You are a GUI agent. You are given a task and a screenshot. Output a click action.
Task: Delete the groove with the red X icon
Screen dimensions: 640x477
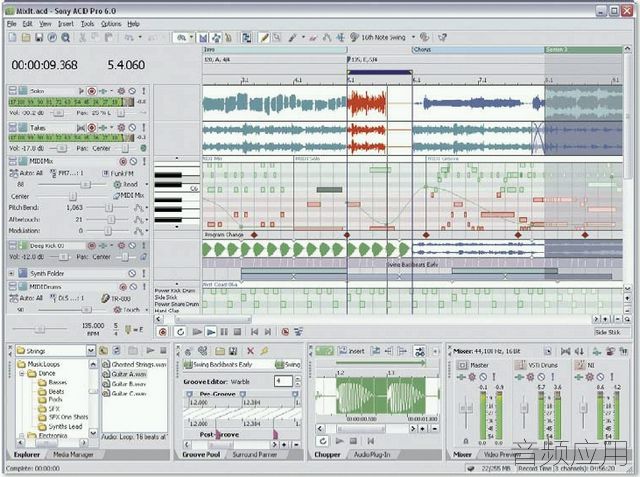click(250, 351)
